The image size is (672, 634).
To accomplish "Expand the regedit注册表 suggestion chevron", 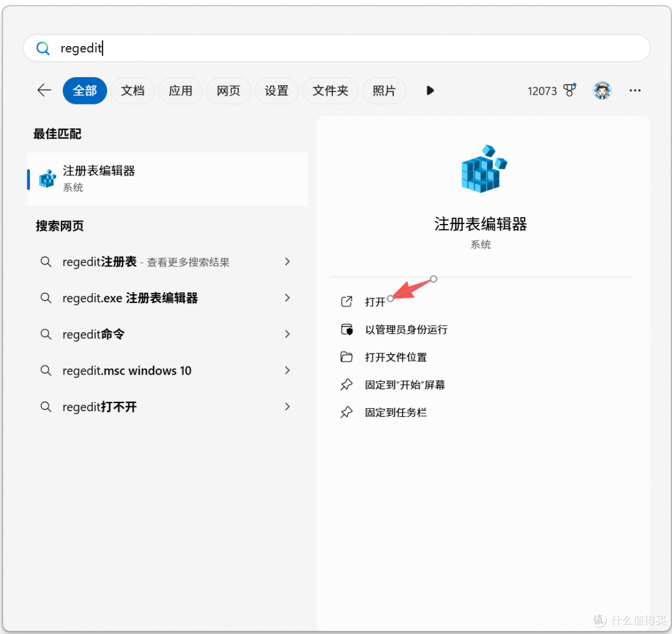I will pyautogui.click(x=287, y=261).
